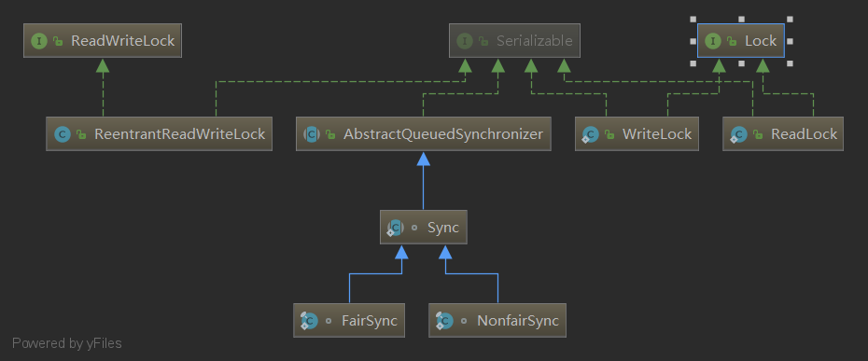Click the FairSync class icon
Image resolution: width=868 pixels, height=361 pixels.
(308, 321)
